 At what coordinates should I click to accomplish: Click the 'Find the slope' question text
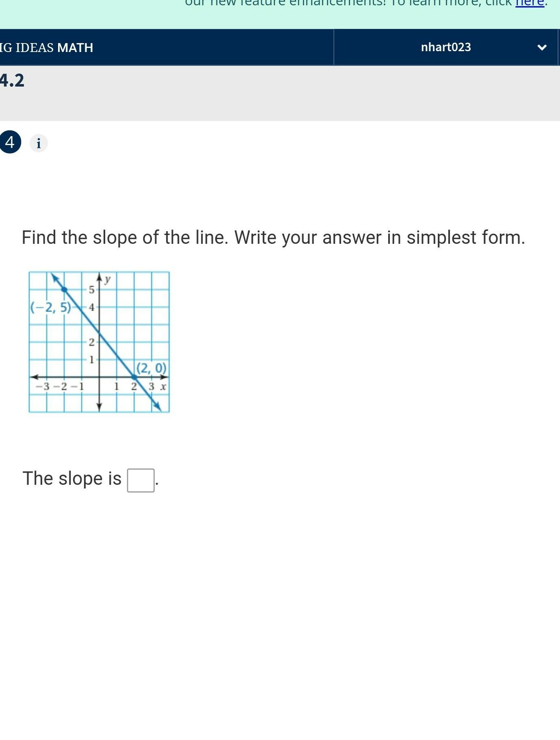(273, 237)
